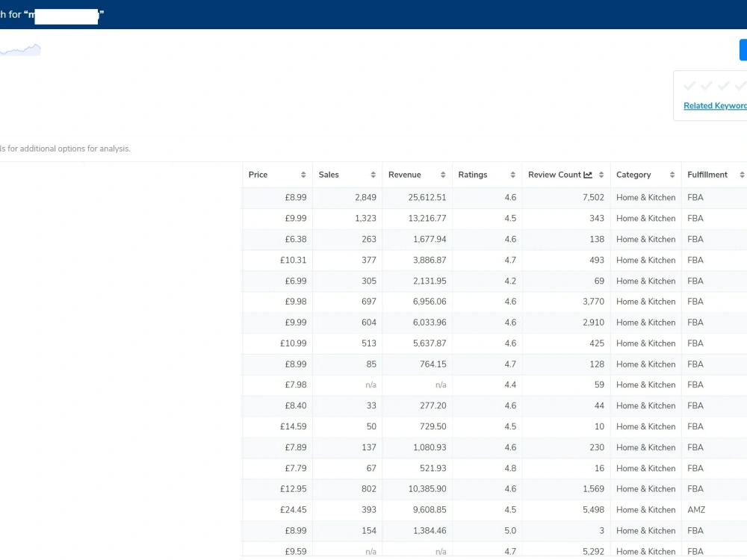The image size is (747, 560).
Task: Click price cell £8.40
Action: click(x=295, y=405)
